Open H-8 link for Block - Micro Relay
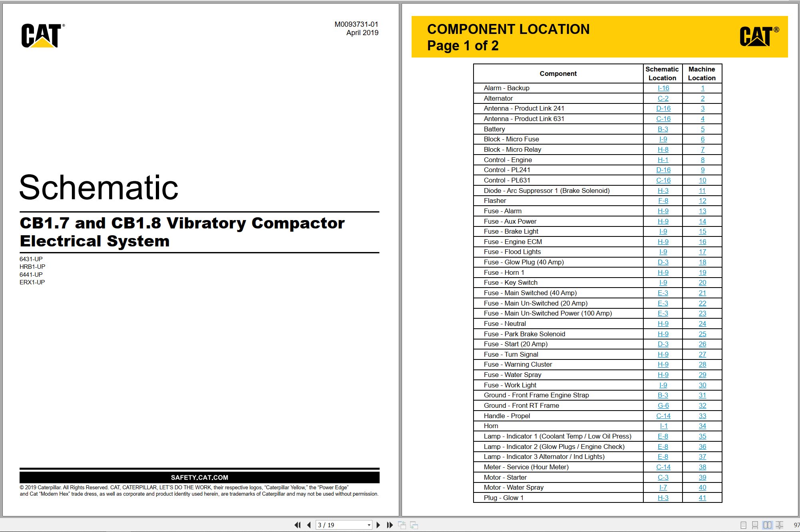The height and width of the screenshot is (532, 800). pyautogui.click(x=663, y=149)
